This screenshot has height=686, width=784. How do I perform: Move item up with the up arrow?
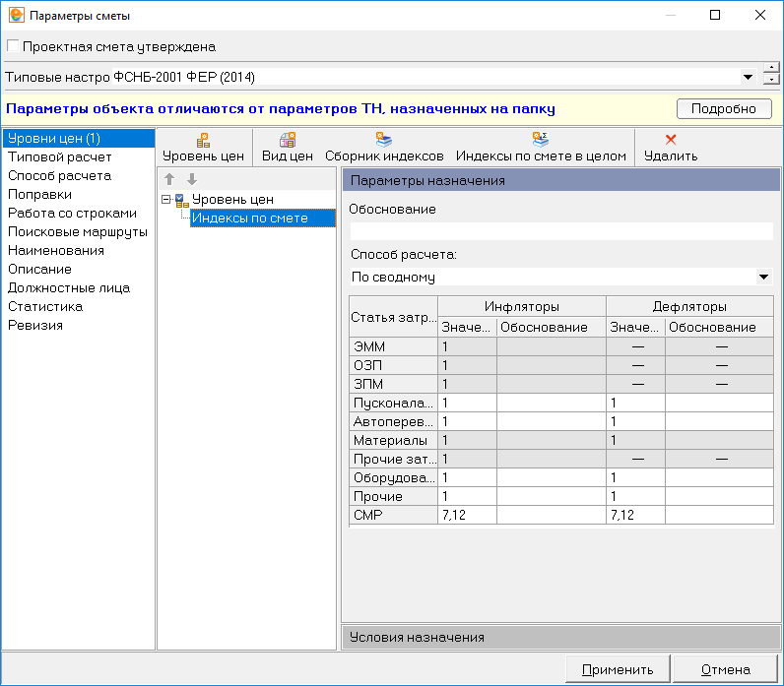coord(169,179)
